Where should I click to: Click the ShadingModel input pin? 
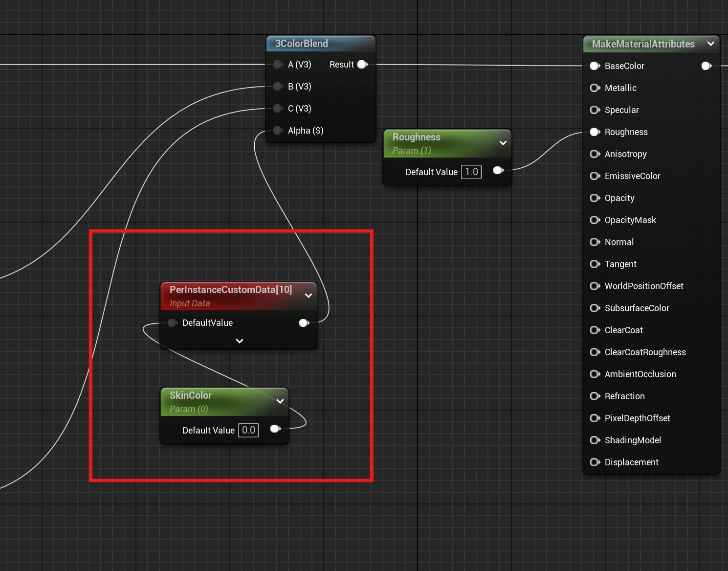point(595,440)
